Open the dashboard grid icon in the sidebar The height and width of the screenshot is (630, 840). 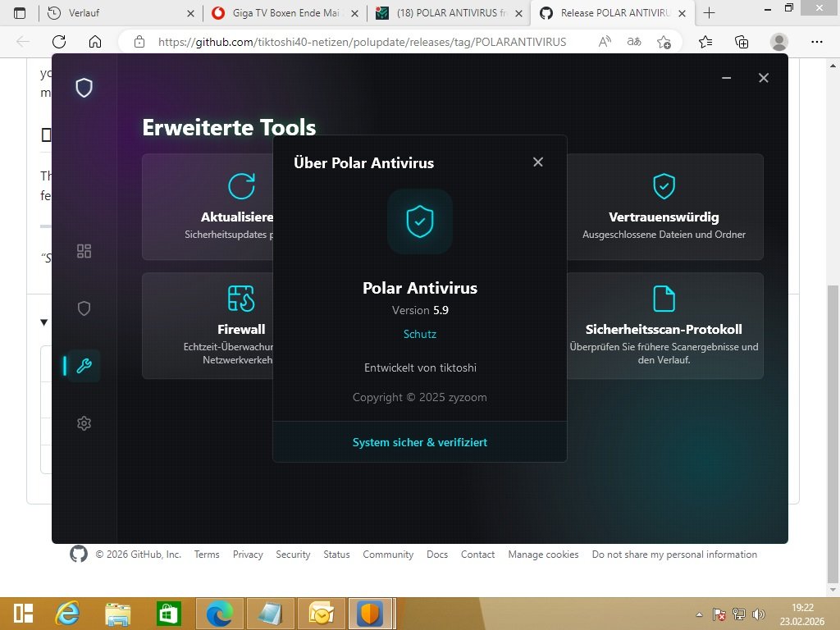point(84,251)
